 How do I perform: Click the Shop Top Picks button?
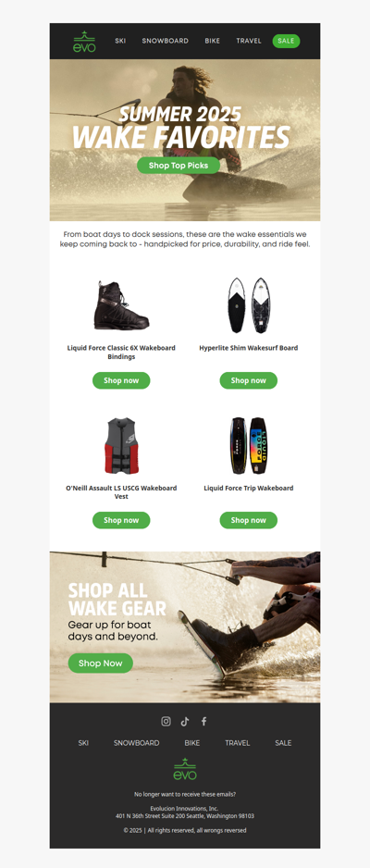tap(179, 166)
